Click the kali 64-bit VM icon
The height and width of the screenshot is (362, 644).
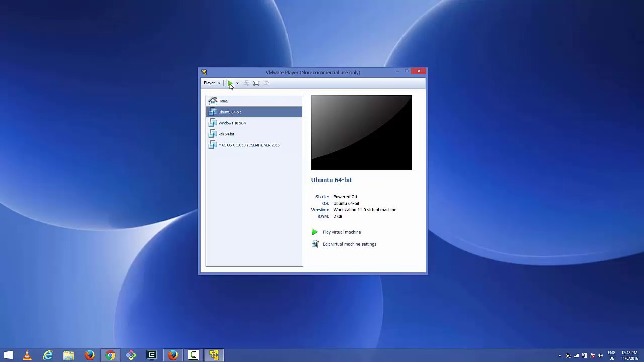(x=213, y=134)
